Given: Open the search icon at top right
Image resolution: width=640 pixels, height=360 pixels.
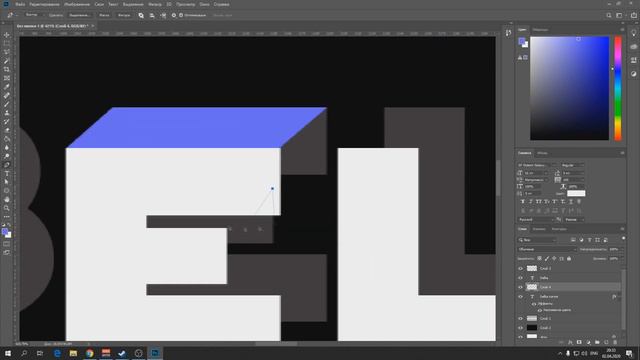Looking at the screenshot, I should 609,16.
